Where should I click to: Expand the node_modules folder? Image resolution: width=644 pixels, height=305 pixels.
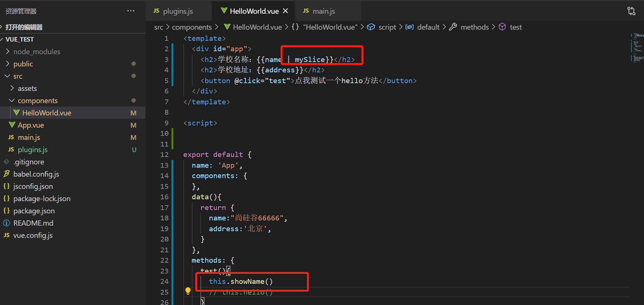tap(73, 52)
